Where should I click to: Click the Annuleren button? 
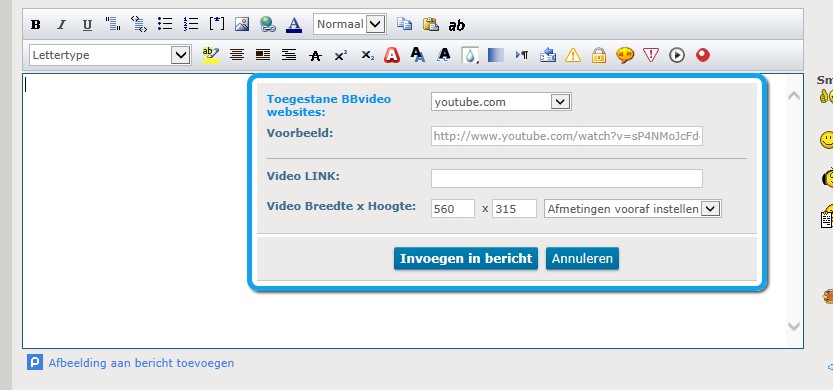582,259
